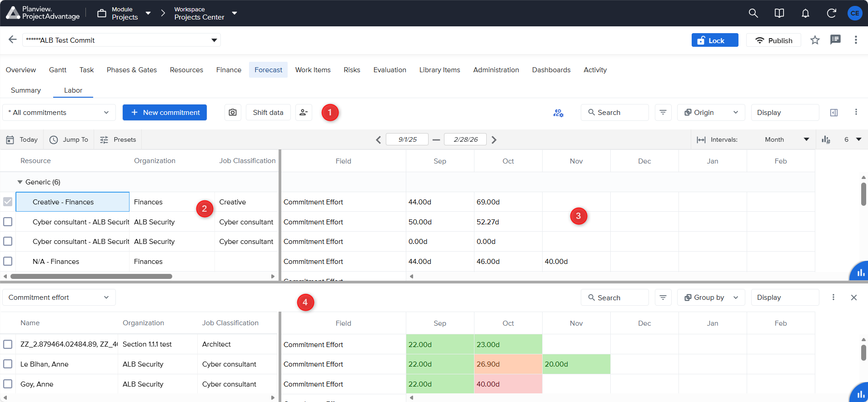Image resolution: width=868 pixels, height=402 pixels.
Task: Select the Le Bihan, Anne checkbox
Action: 8,364
